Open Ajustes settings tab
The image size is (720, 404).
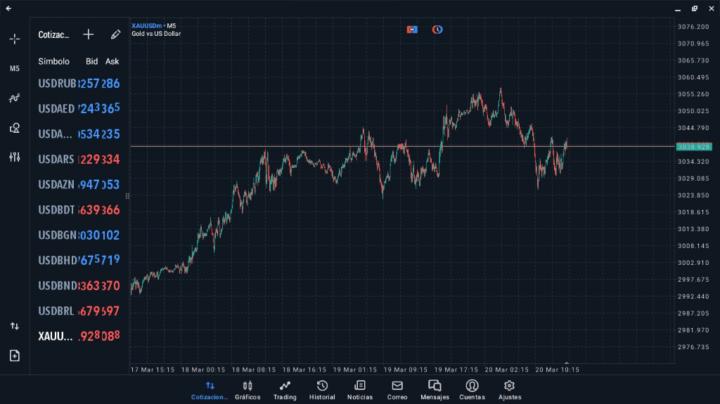(509, 390)
